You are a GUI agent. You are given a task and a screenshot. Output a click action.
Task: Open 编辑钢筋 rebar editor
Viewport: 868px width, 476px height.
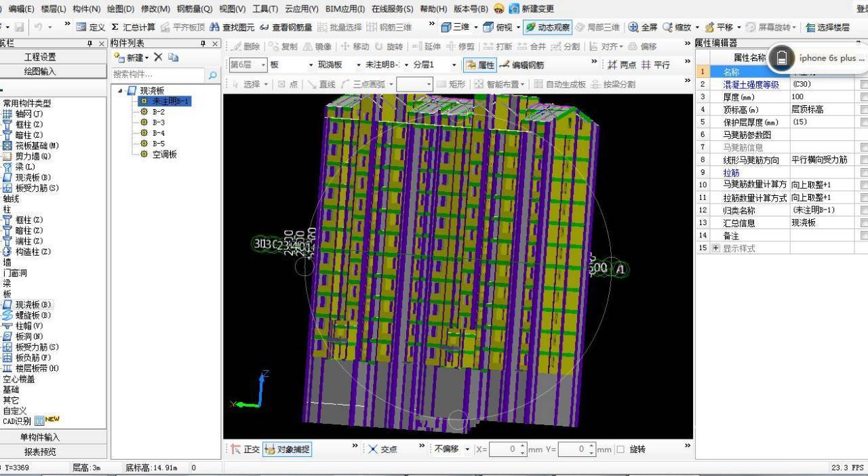(x=522, y=65)
